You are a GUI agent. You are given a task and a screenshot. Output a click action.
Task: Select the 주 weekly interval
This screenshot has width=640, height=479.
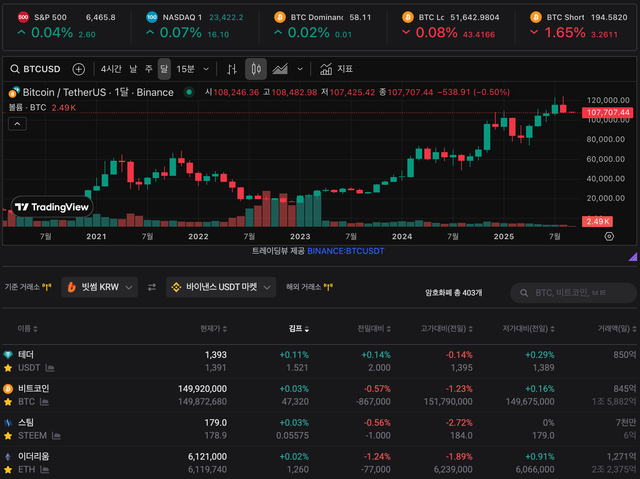point(149,69)
